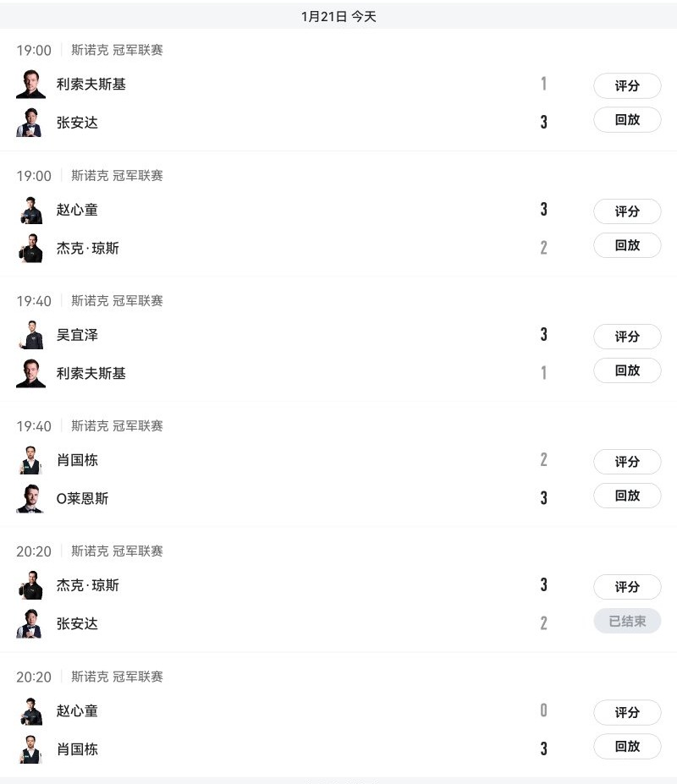Watch 回放 of 利索夫斯基 vs 张安达
677x784 pixels.
[627, 120]
